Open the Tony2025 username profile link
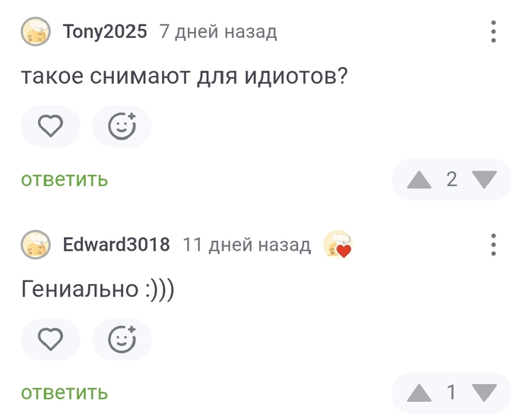Screen dimensions: 532x418 coord(105,32)
